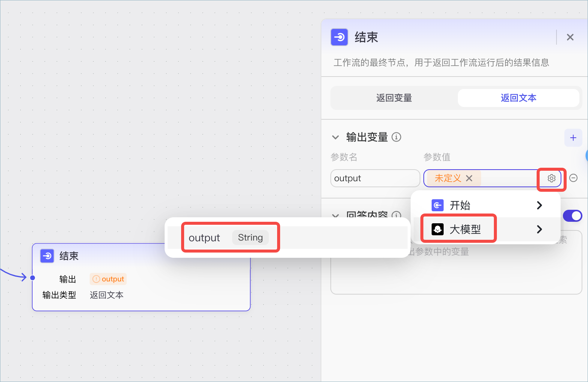Click 结束 node icon in the side panel header
Screen dimensions: 588x382
[x=339, y=37]
